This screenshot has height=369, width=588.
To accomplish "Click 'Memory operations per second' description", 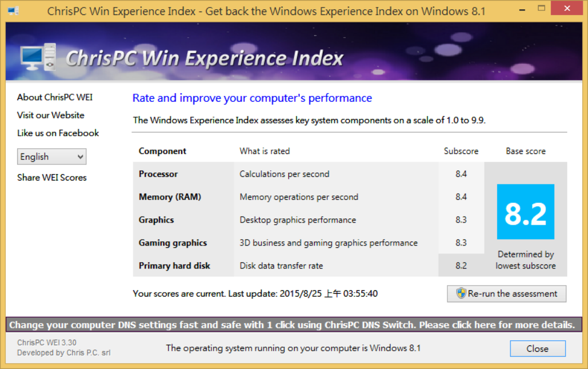I will point(299,197).
